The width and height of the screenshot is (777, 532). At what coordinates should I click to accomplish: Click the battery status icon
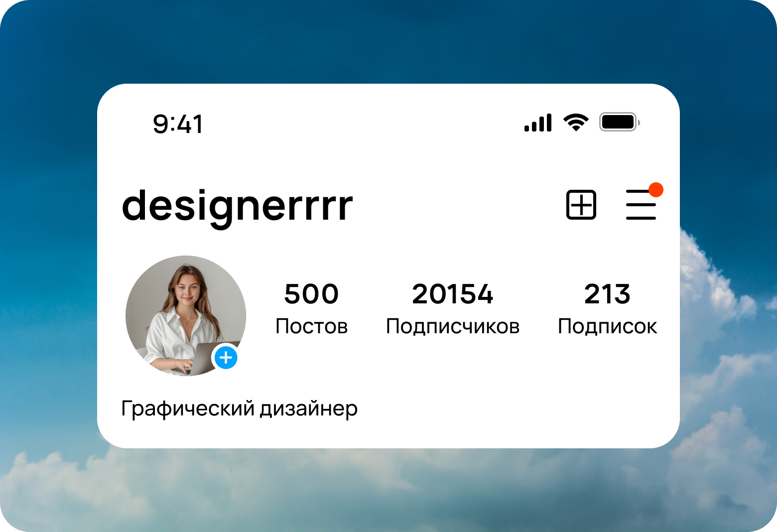coord(620,122)
